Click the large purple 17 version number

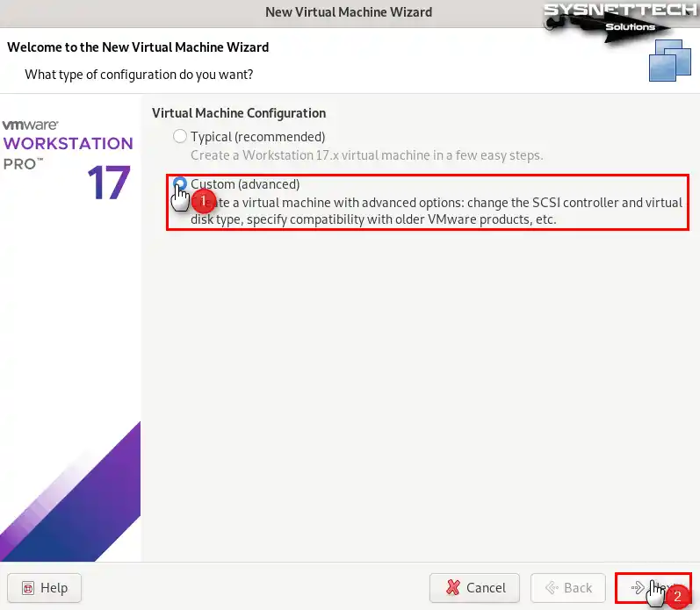pyautogui.click(x=109, y=183)
